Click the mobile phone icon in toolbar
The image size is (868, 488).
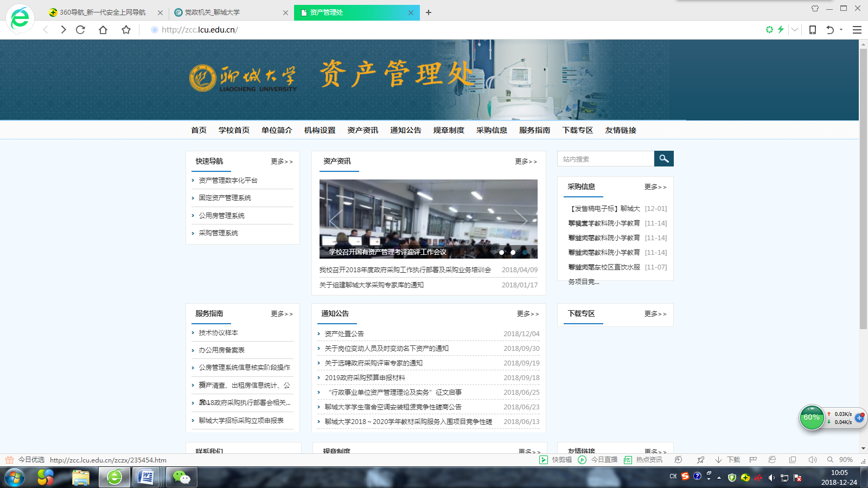pos(812,30)
